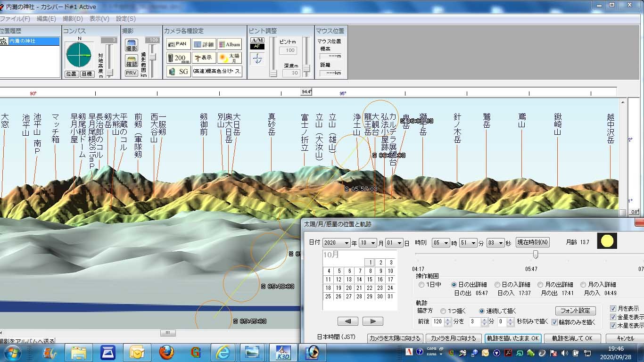Open the 編集(E) menu
This screenshot has height=362, width=644.
click(46, 19)
